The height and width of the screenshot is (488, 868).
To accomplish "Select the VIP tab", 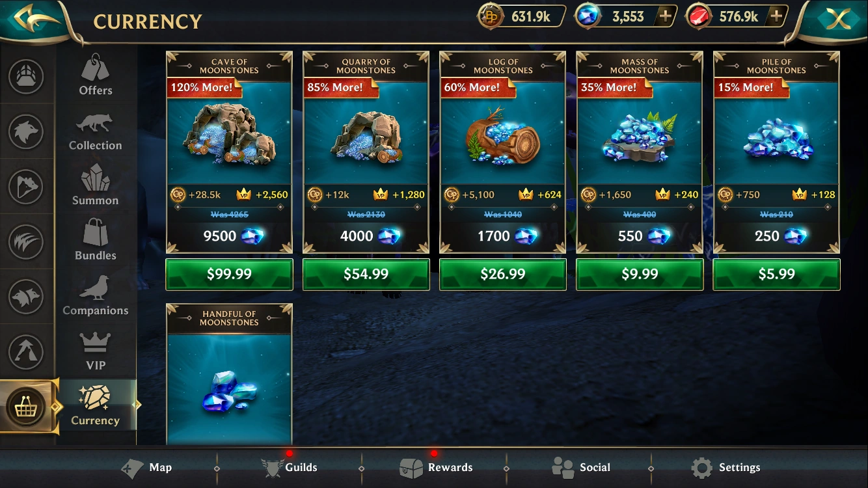I will (x=96, y=351).
